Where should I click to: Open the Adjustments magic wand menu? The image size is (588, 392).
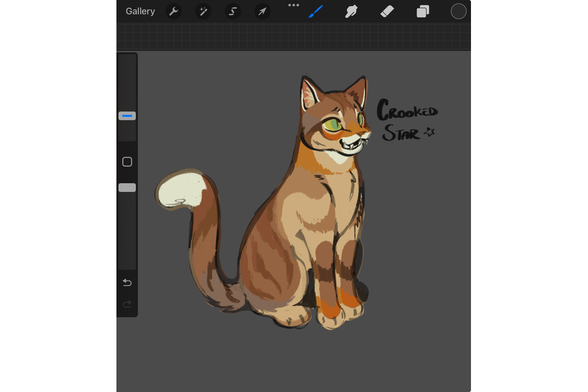(x=203, y=12)
